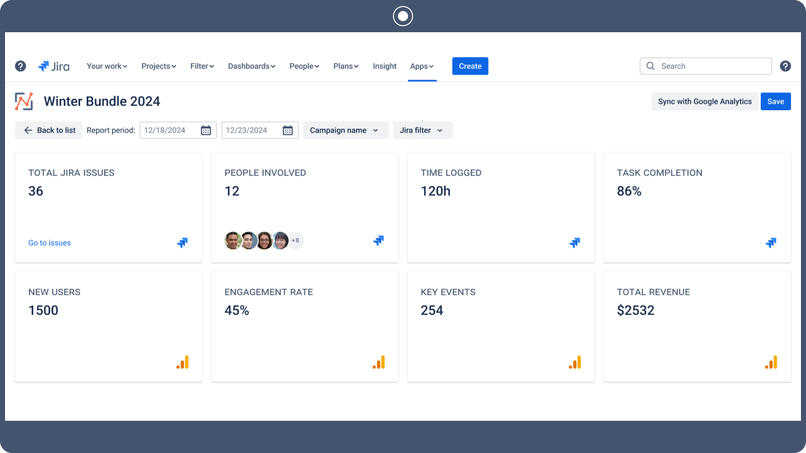Click the end date field 12/23/2024
Viewport: 806px width, 453px height.
260,130
